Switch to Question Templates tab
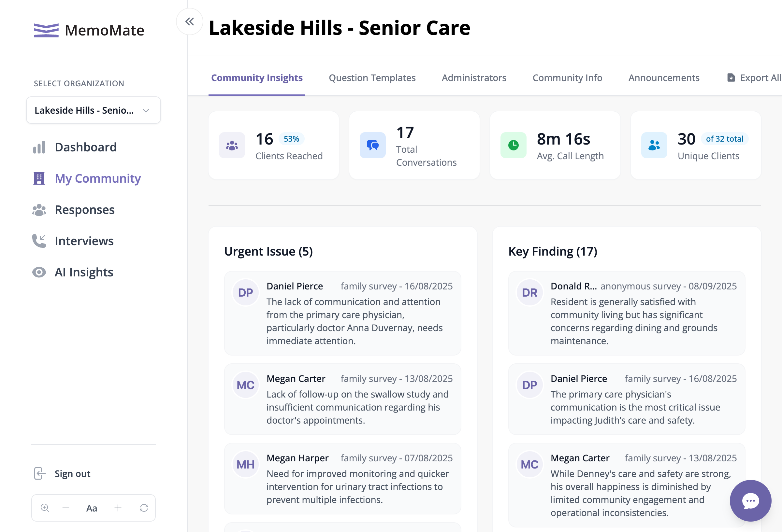Image resolution: width=782 pixels, height=532 pixels. tap(372, 78)
